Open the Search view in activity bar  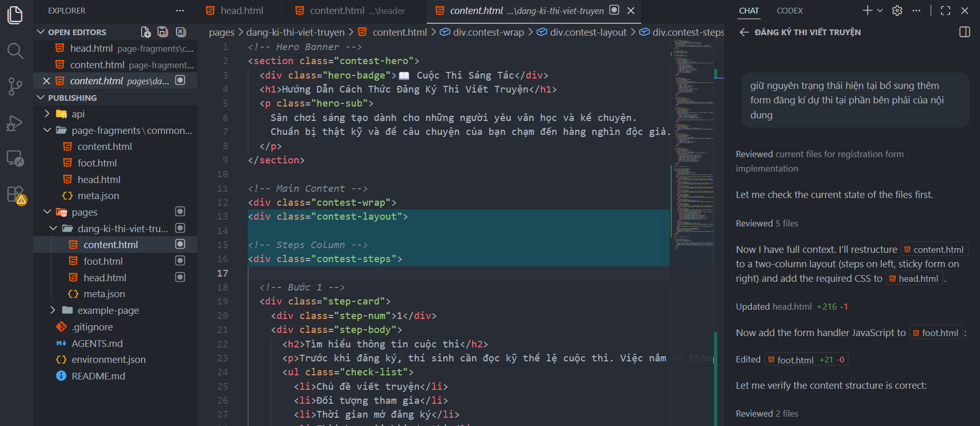click(x=16, y=51)
